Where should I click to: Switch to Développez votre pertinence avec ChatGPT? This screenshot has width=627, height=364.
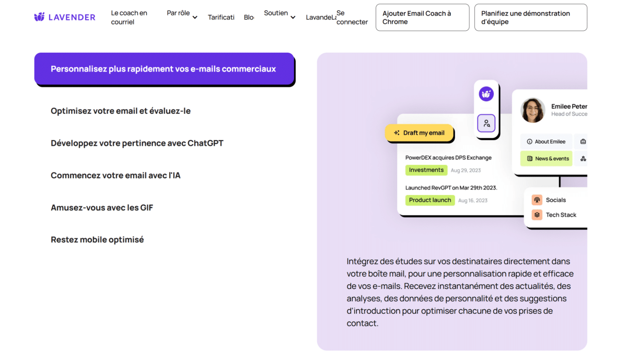pyautogui.click(x=137, y=143)
